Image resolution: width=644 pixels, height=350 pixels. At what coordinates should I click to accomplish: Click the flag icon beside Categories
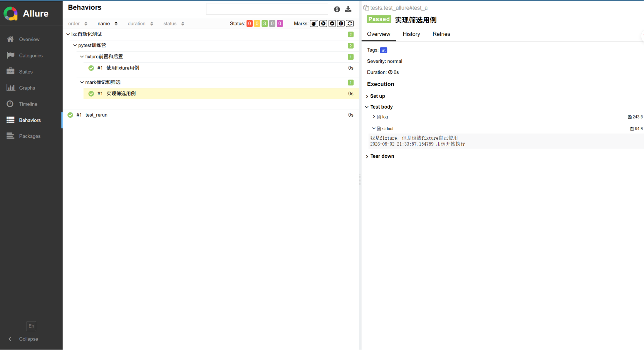(10, 55)
